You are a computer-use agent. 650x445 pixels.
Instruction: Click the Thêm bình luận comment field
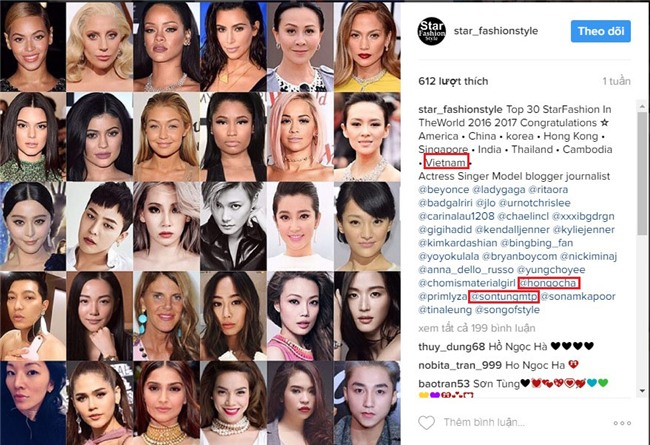pos(484,423)
